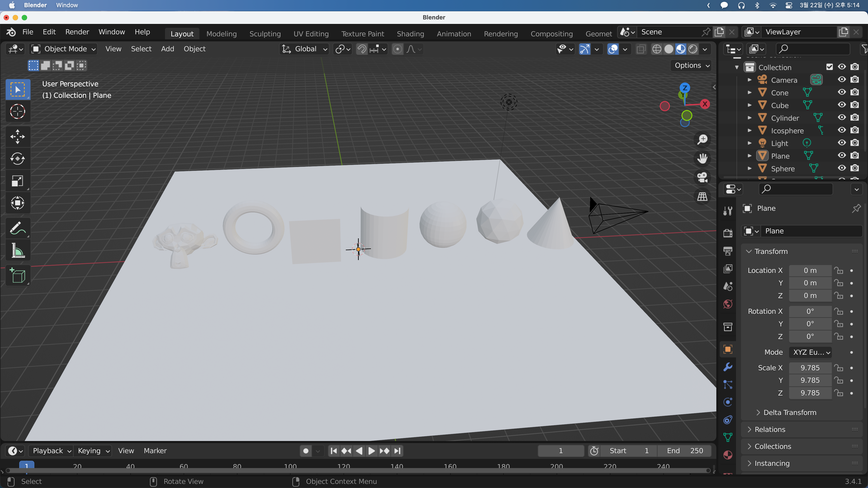Select the Annotate tool

pos(18,228)
